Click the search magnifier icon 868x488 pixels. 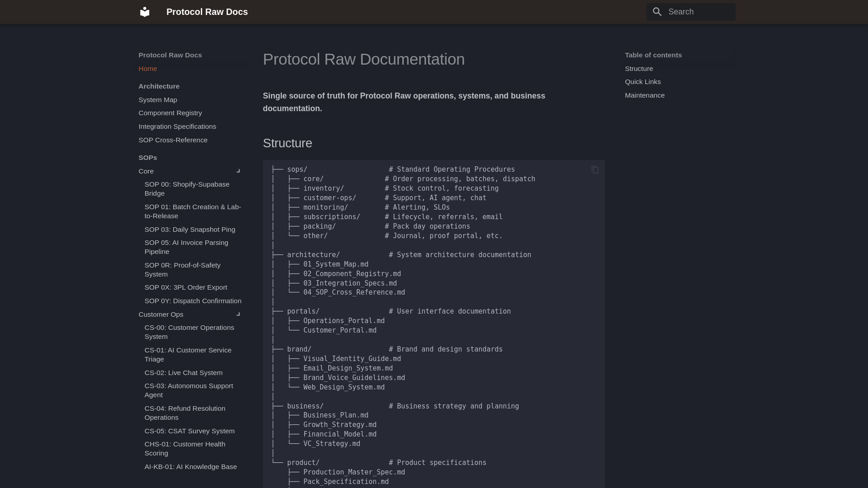tap(657, 12)
